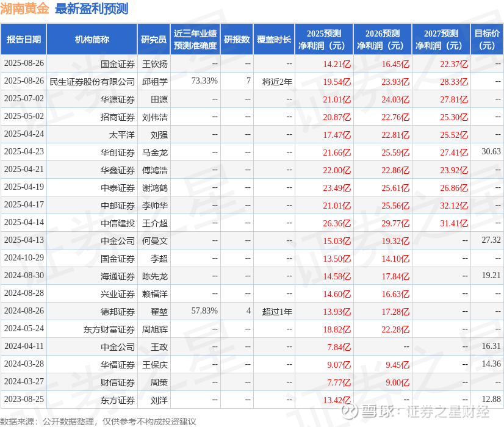
Task: Select the 2026预测净利润 column header
Action: point(383,39)
